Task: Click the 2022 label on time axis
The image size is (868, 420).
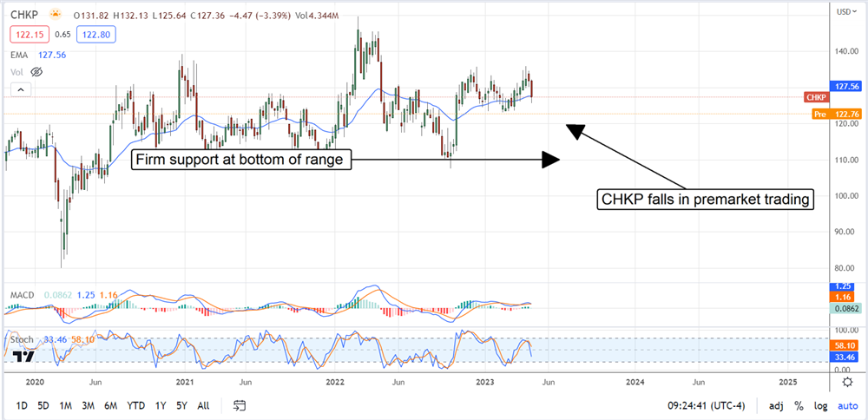Action: pyautogui.click(x=335, y=382)
